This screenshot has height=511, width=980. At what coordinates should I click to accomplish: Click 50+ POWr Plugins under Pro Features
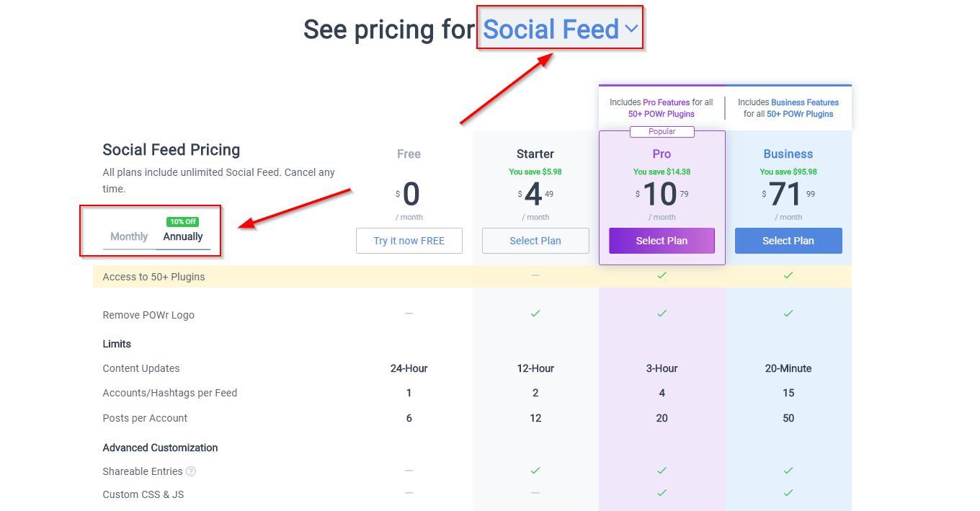pos(661,114)
